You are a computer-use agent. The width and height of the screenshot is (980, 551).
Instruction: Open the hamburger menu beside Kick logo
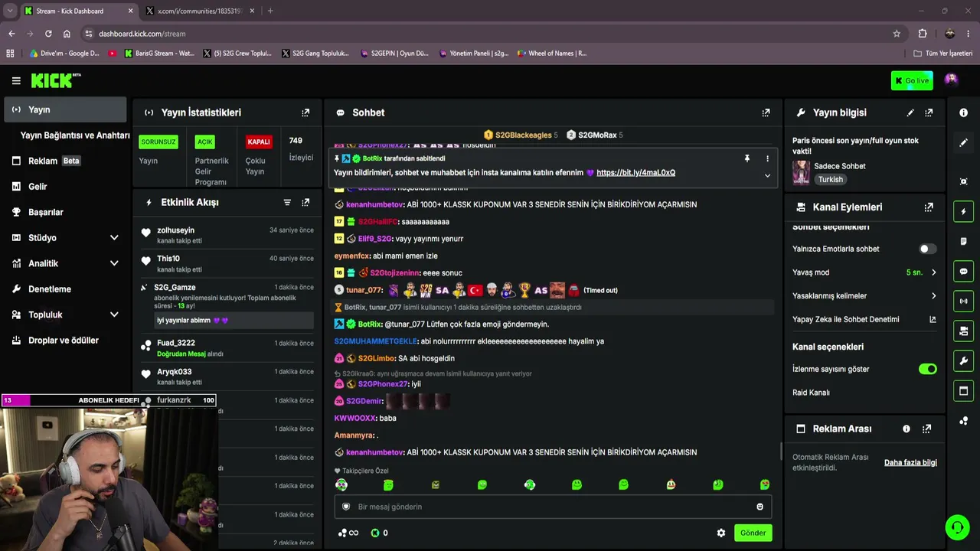coord(16,80)
